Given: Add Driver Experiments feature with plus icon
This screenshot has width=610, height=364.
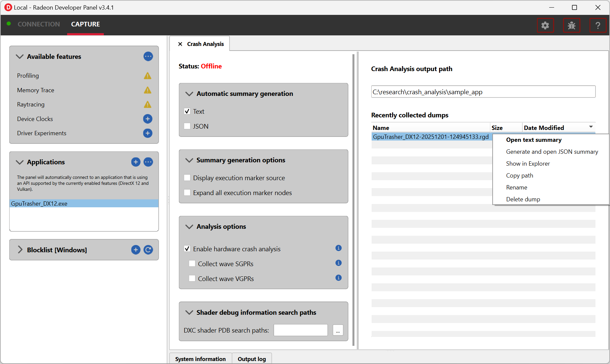Looking at the screenshot, I should 147,133.
